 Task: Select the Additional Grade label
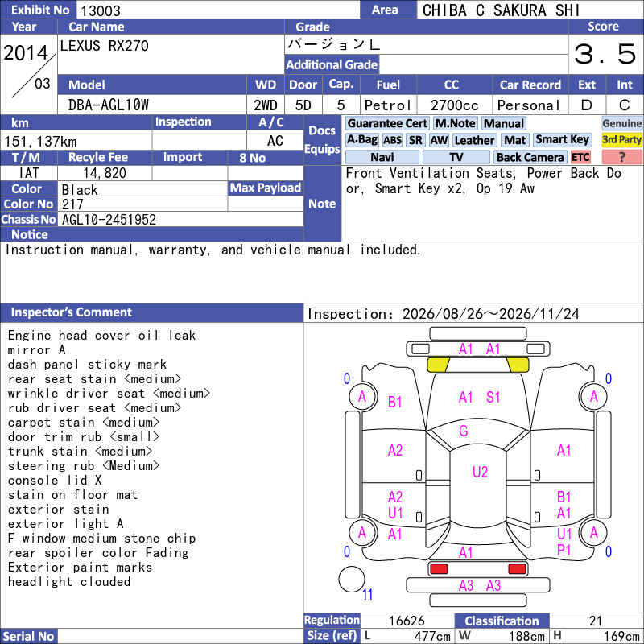click(x=332, y=64)
